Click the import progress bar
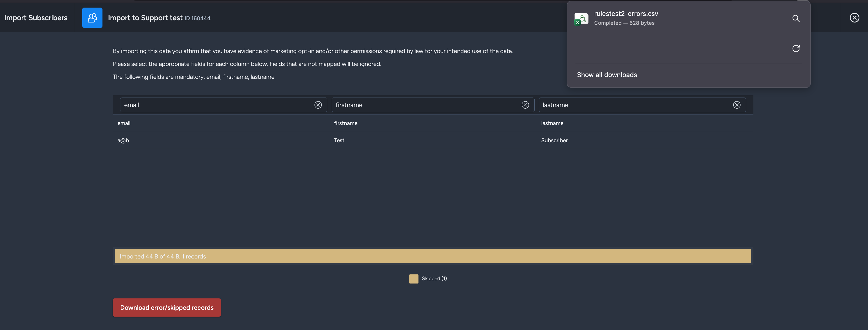The image size is (868, 330). tap(433, 256)
